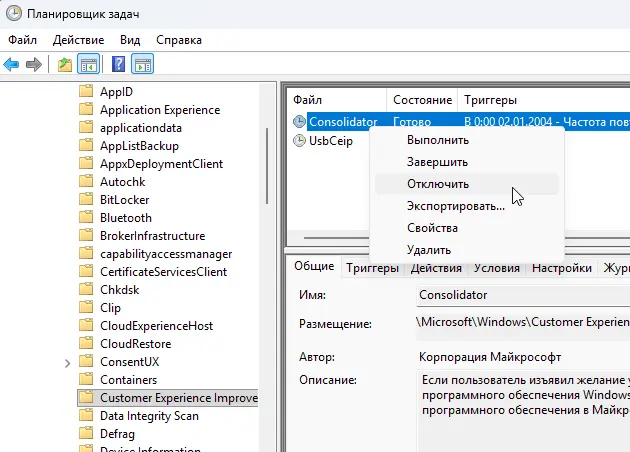Toggle the Action pane toolbar icon
The image size is (630, 452).
coord(142,65)
